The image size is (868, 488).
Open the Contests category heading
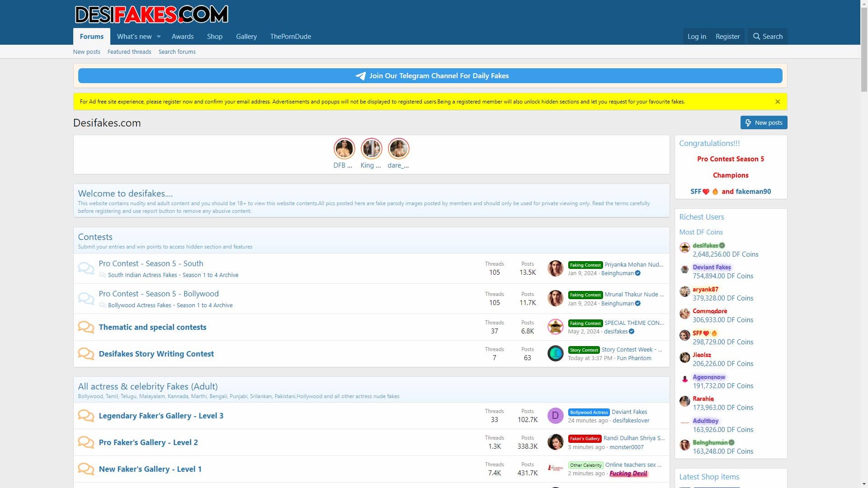[95, 237]
